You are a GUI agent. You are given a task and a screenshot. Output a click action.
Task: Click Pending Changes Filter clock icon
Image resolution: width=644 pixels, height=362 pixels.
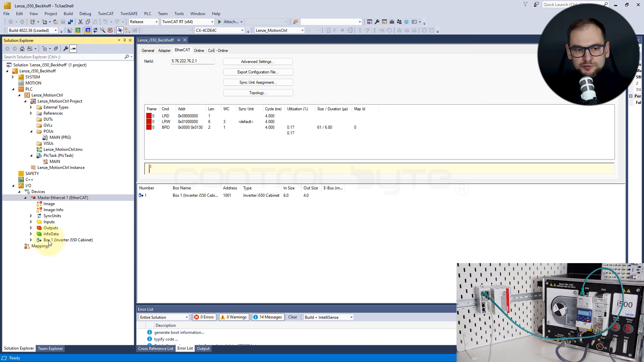[45, 49]
